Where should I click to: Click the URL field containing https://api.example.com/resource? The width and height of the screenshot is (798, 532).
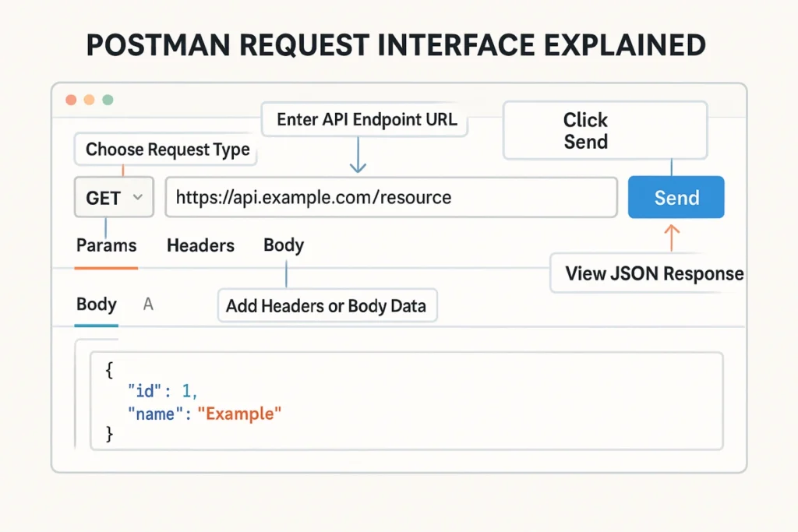point(391,197)
